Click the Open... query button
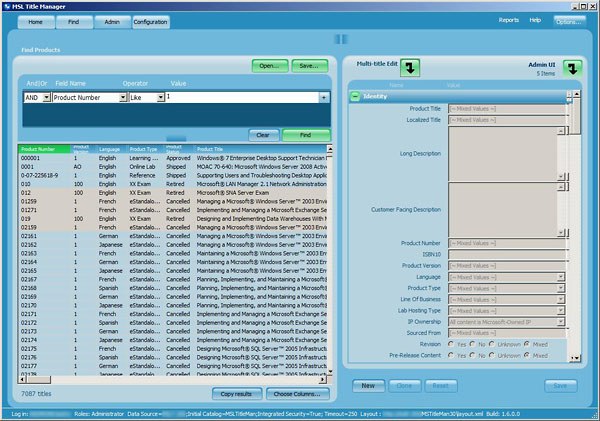This screenshot has height=421, width=600. (x=269, y=66)
